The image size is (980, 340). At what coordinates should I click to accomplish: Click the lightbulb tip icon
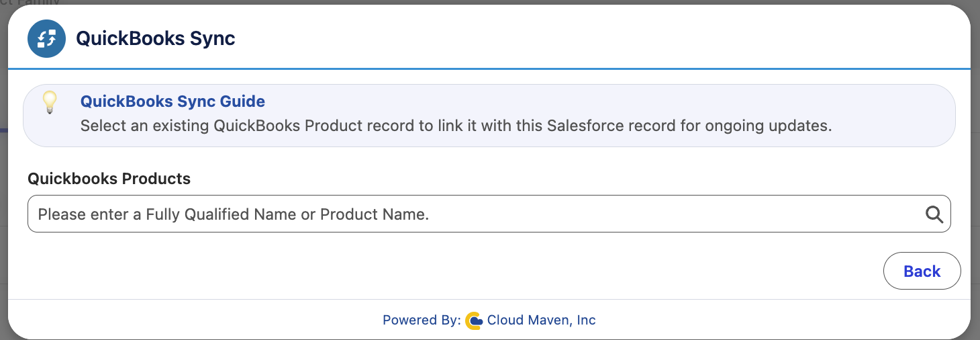pyautogui.click(x=50, y=103)
